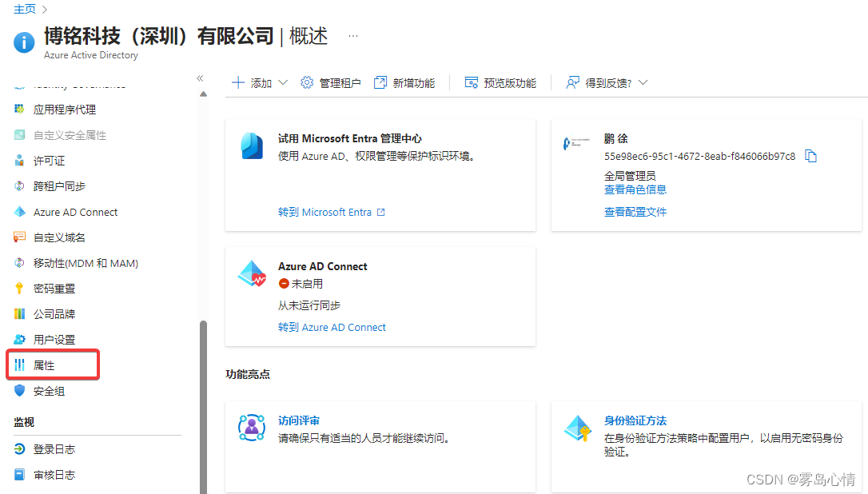Select 公司品牌 menu item
The image size is (868, 494).
(x=54, y=313)
